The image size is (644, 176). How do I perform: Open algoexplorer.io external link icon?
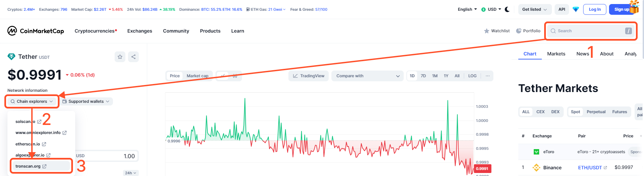tap(48, 155)
